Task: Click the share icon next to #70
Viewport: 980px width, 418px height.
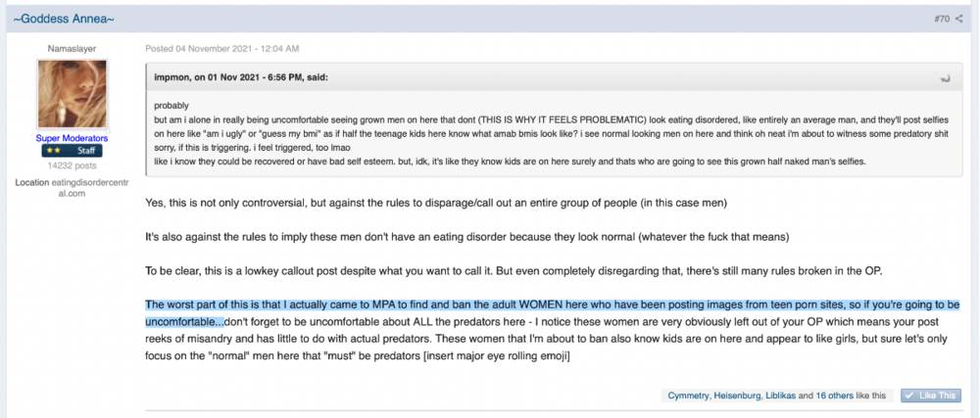Action: pos(959,20)
